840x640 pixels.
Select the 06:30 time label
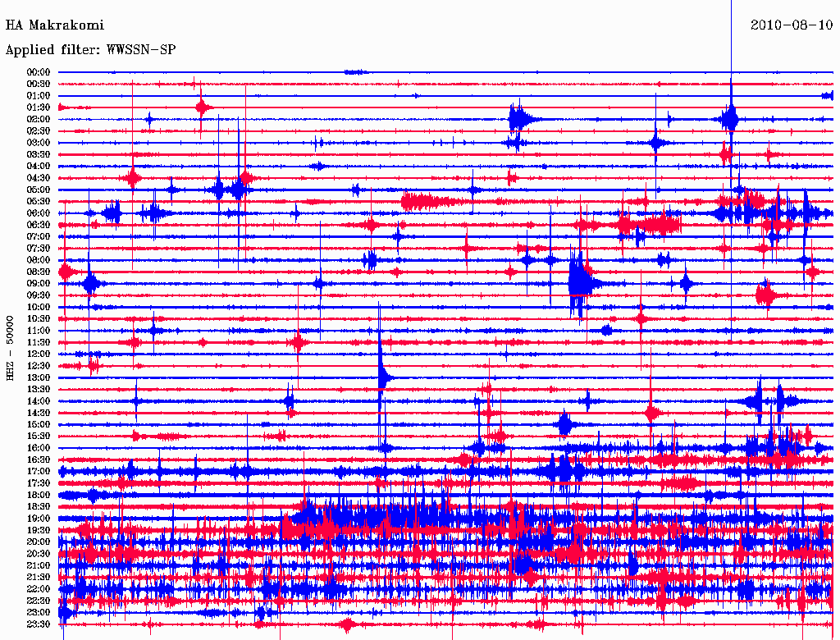coord(38,225)
